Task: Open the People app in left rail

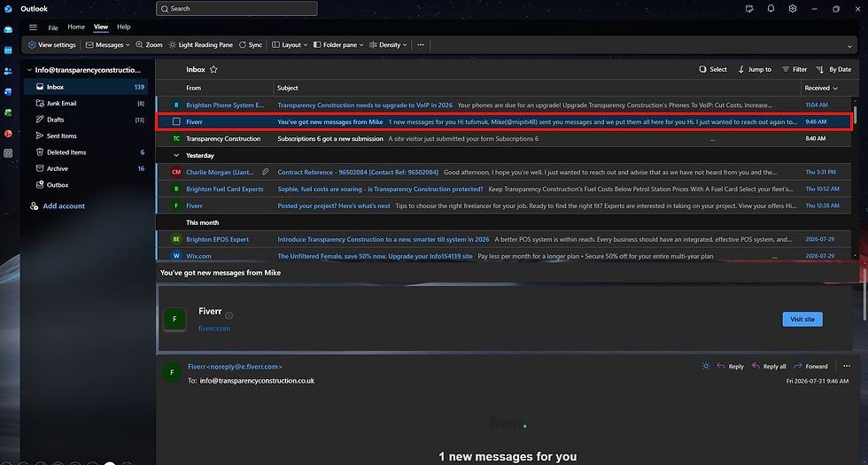Action: (8, 71)
